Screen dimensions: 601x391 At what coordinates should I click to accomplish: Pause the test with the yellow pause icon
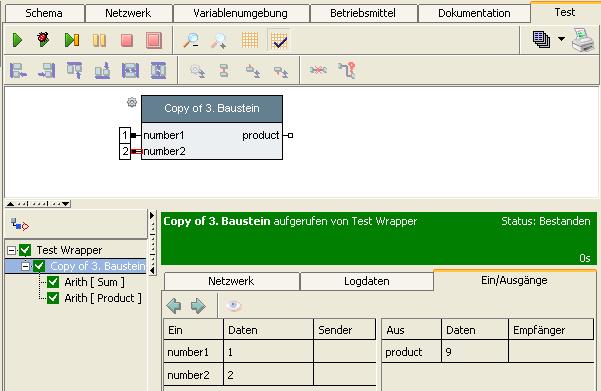(99, 40)
